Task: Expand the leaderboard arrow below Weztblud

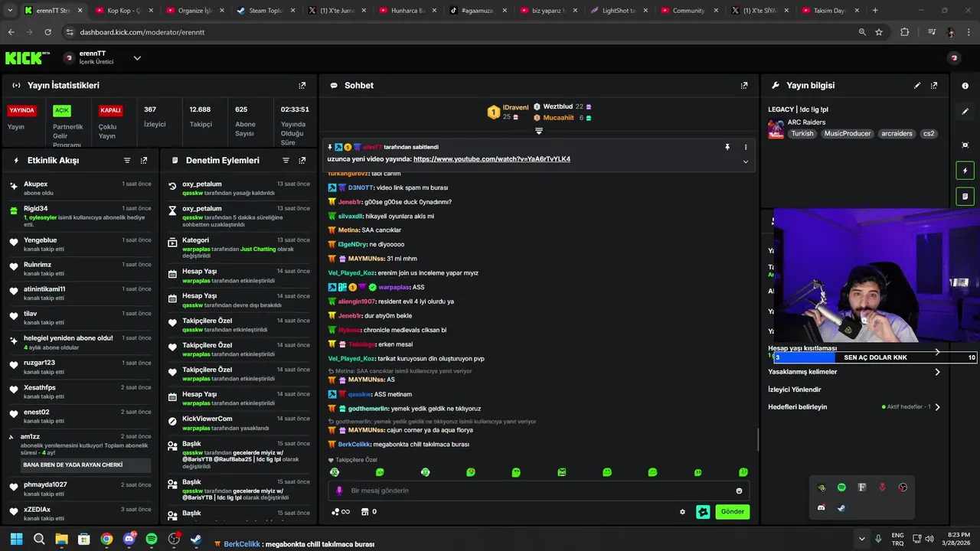Action: click(x=539, y=131)
